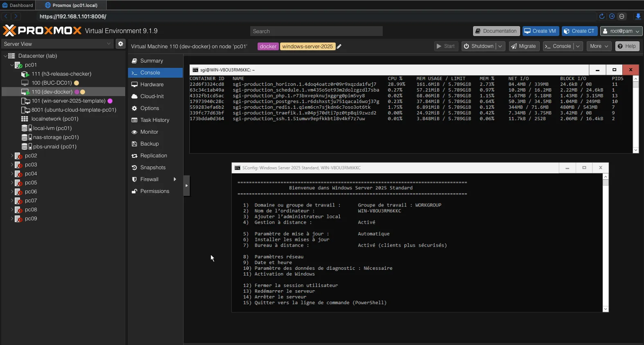Click the SConfig window title bar icon

(237, 168)
